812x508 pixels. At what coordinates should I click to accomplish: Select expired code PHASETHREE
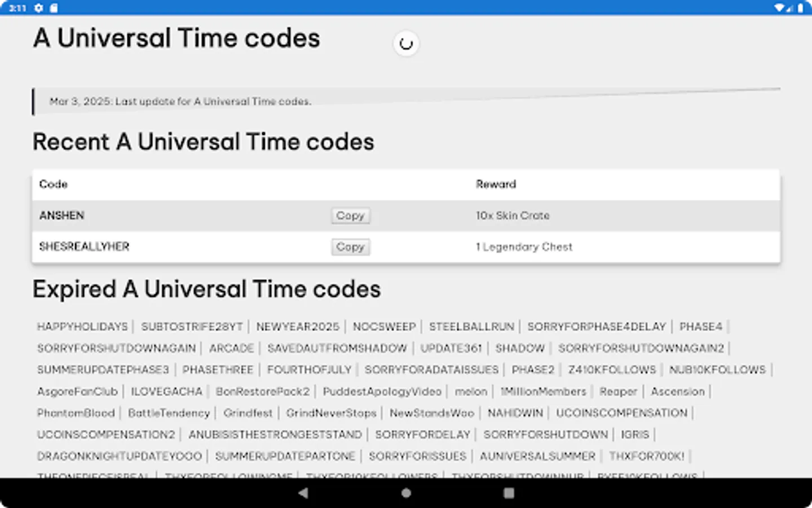coord(218,370)
